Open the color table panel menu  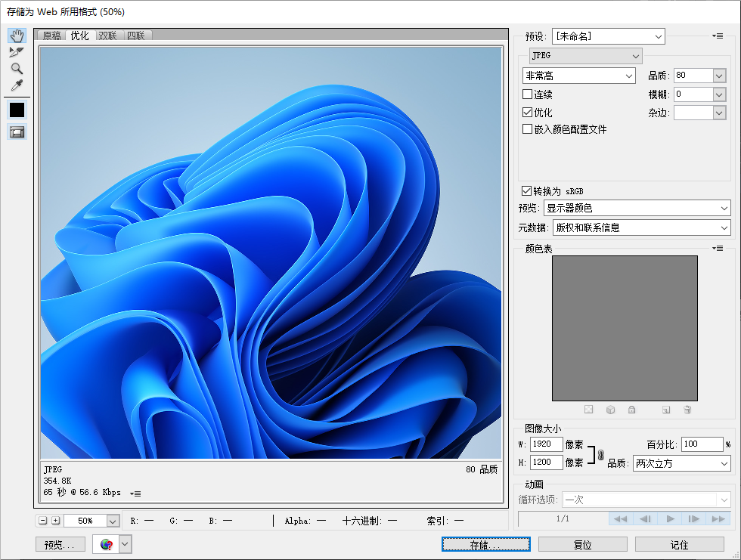718,249
